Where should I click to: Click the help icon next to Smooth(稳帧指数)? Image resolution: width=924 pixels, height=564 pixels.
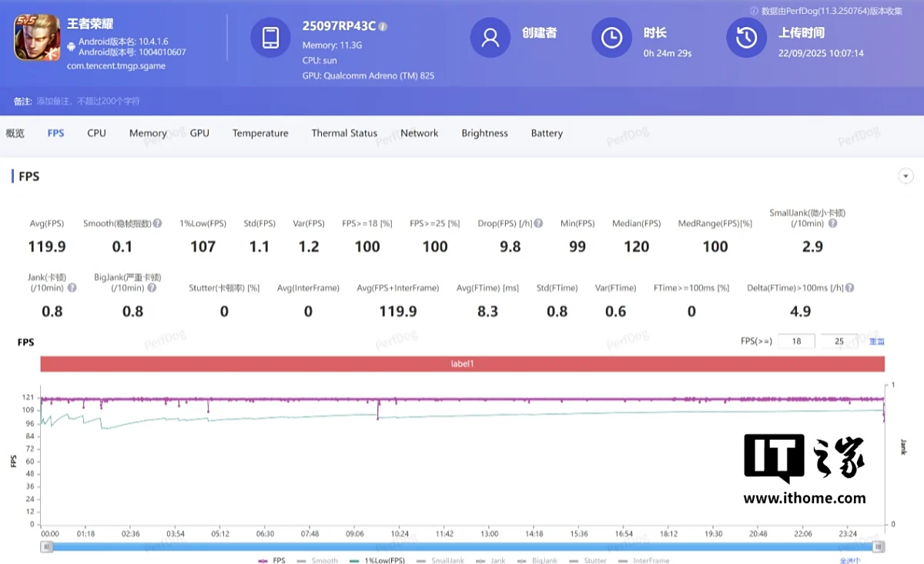(157, 223)
